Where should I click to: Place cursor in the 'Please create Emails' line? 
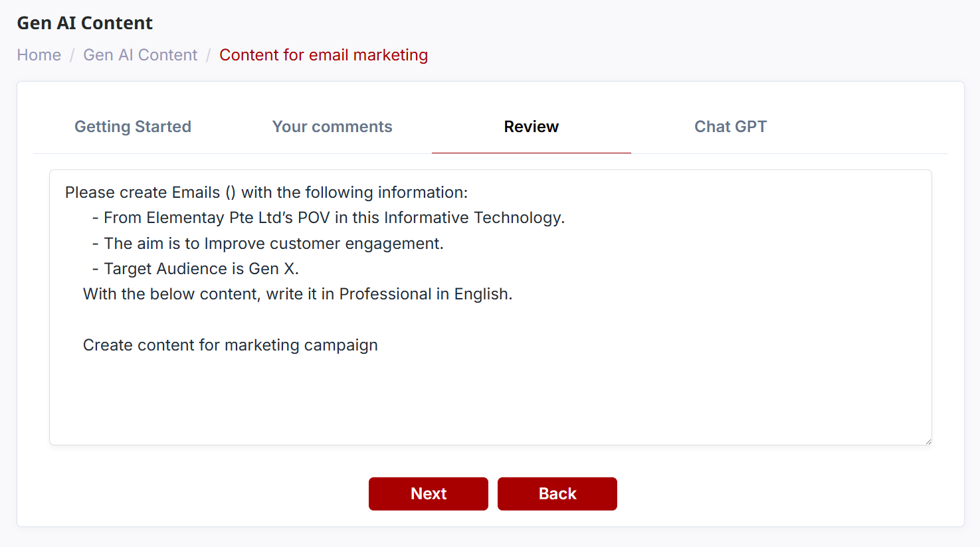pos(266,193)
